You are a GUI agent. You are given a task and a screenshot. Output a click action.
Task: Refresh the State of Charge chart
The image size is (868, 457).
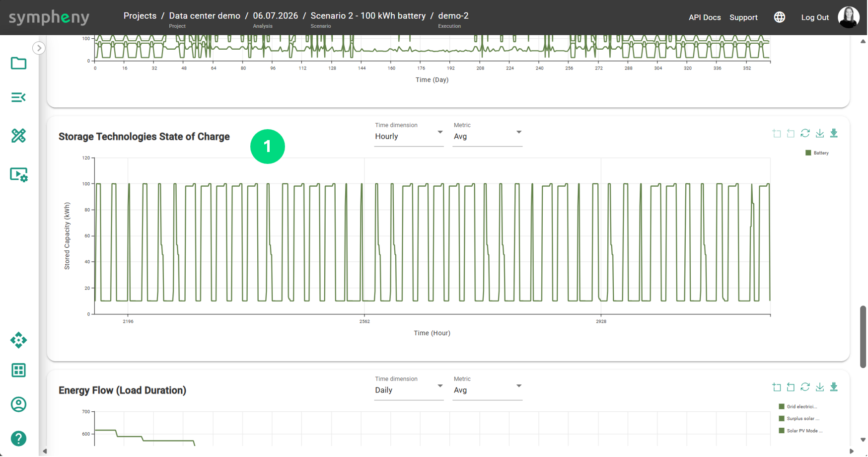805,133
